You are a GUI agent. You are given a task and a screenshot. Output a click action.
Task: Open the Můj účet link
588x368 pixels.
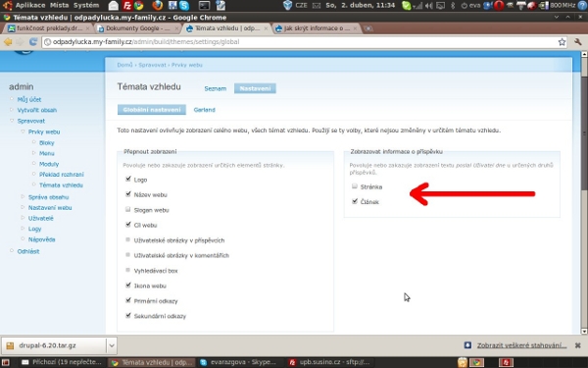point(29,99)
